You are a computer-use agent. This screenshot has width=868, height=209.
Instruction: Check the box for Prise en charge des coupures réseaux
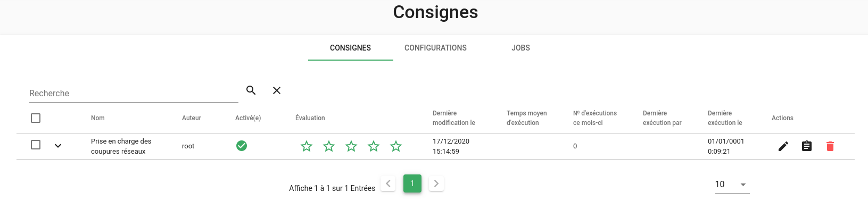click(x=36, y=145)
